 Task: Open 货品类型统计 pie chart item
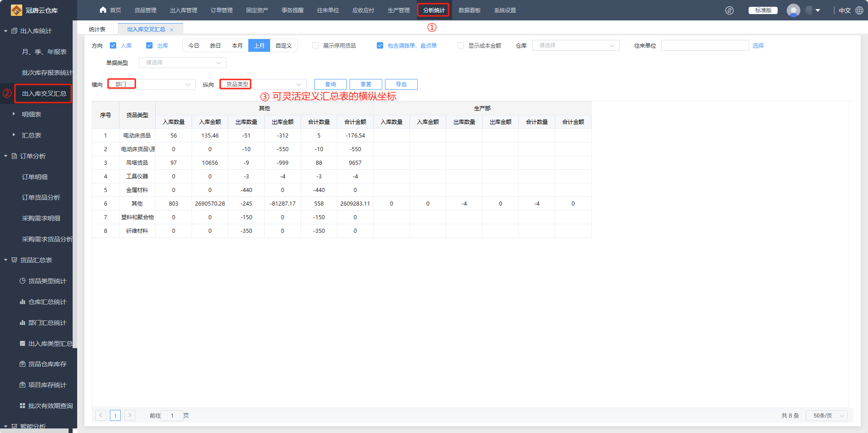click(43, 281)
